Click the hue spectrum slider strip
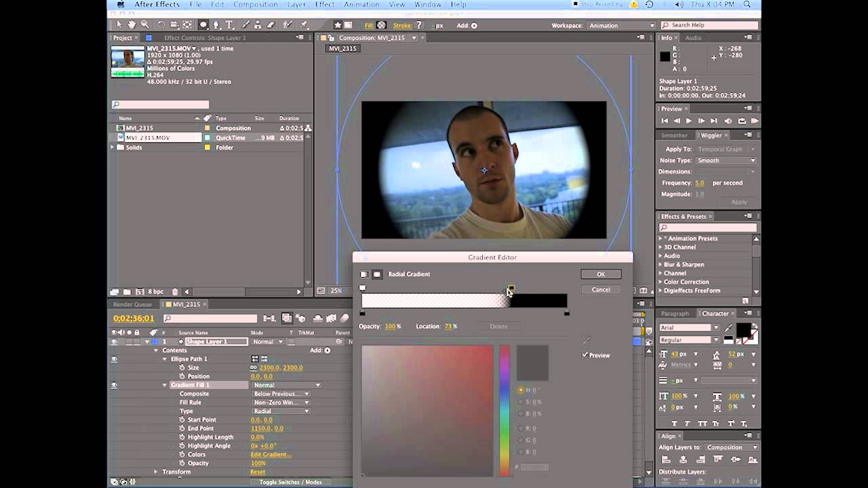This screenshot has height=488, width=868. 505,411
